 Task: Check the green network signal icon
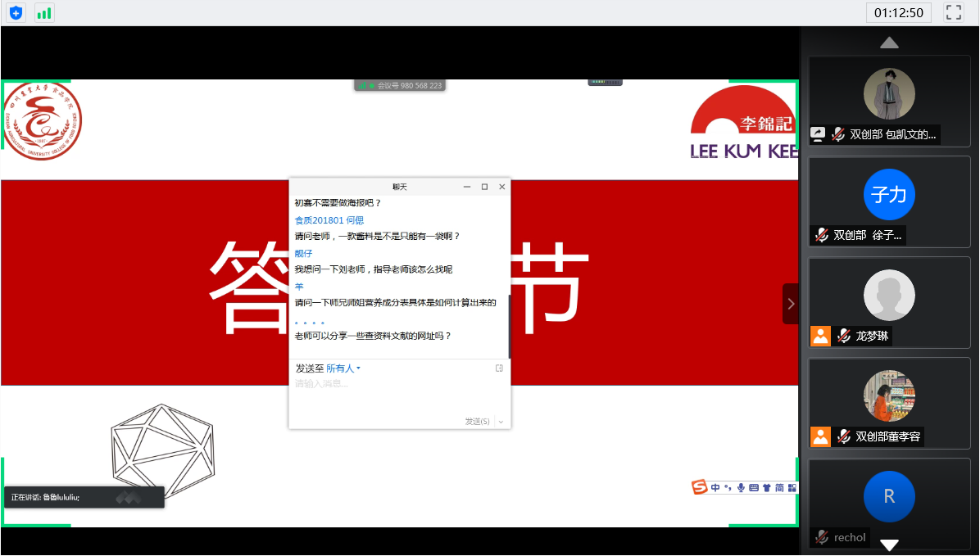(x=44, y=12)
